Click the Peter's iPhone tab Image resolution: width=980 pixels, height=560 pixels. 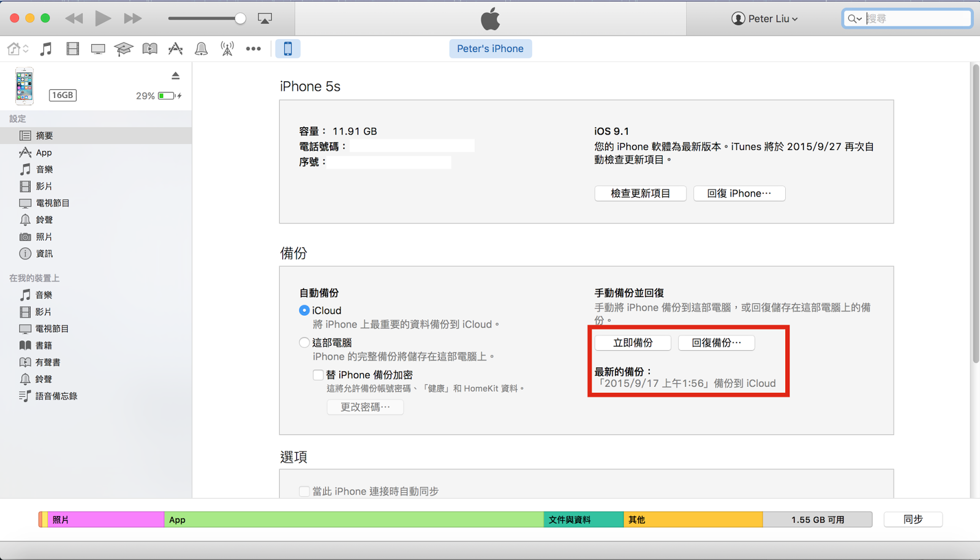pos(490,48)
